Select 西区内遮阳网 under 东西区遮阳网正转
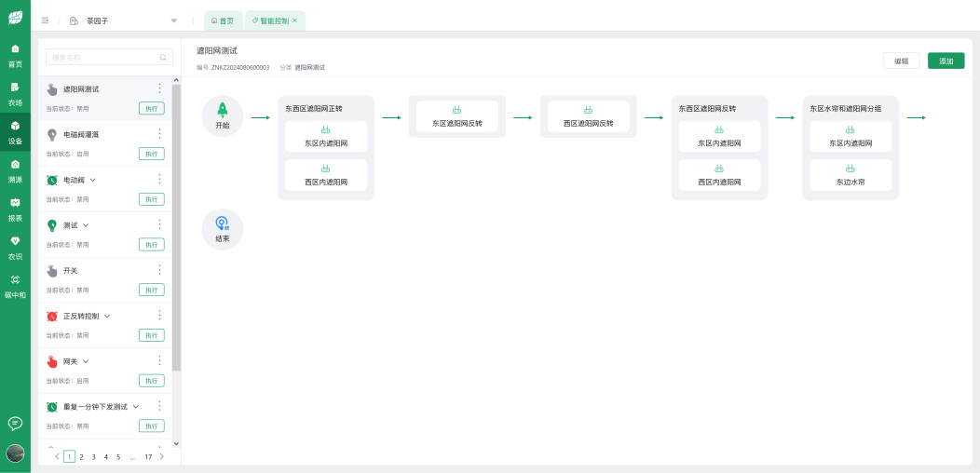980x473 pixels. (x=326, y=175)
